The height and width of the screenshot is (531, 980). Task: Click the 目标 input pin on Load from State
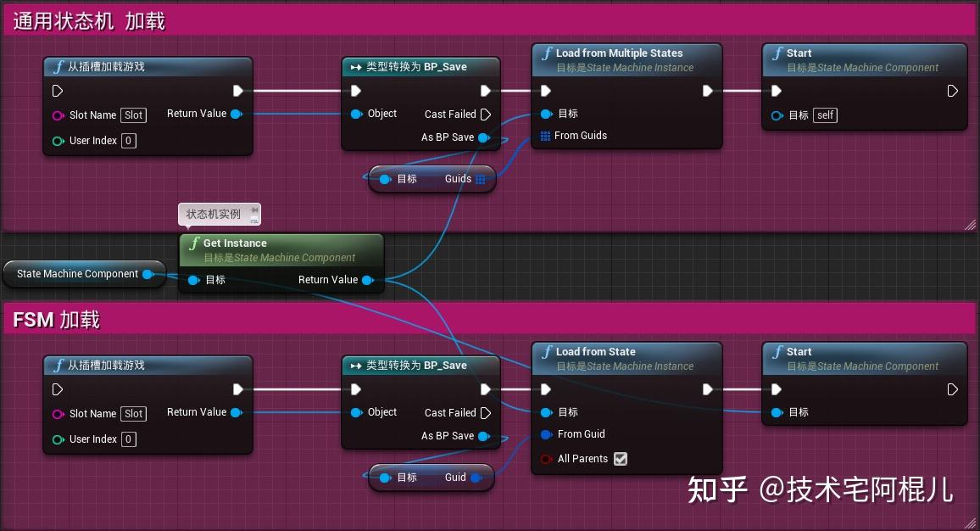point(548,412)
